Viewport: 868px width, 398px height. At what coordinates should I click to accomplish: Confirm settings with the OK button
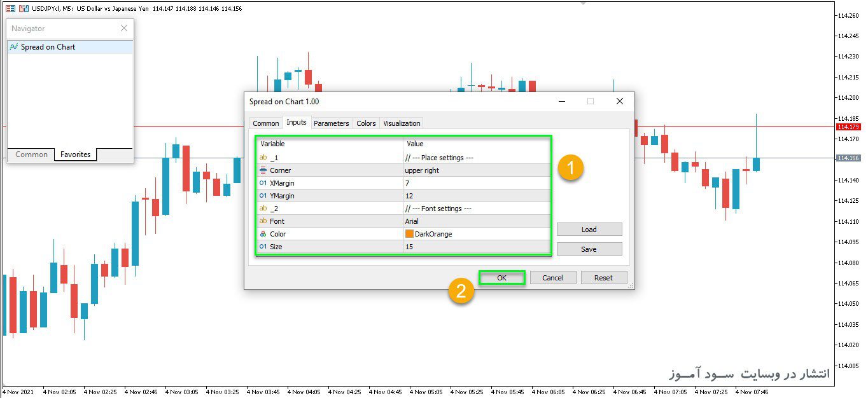[x=501, y=278]
